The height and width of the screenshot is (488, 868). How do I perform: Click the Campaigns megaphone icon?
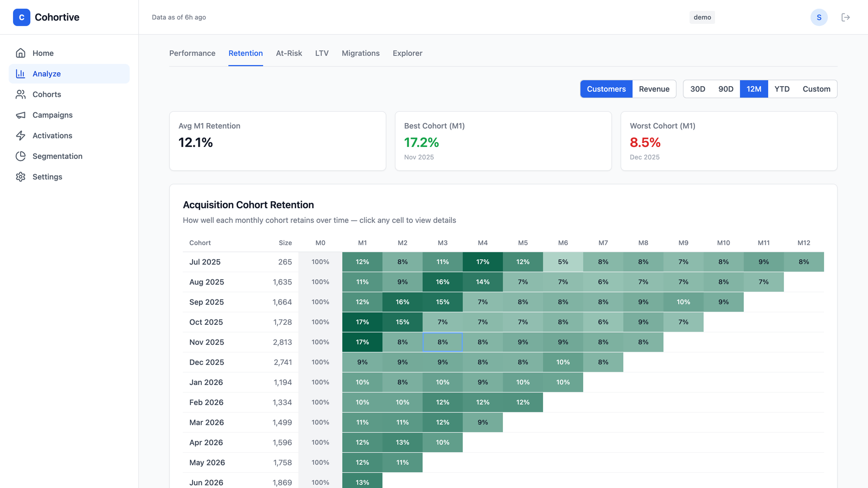click(21, 115)
